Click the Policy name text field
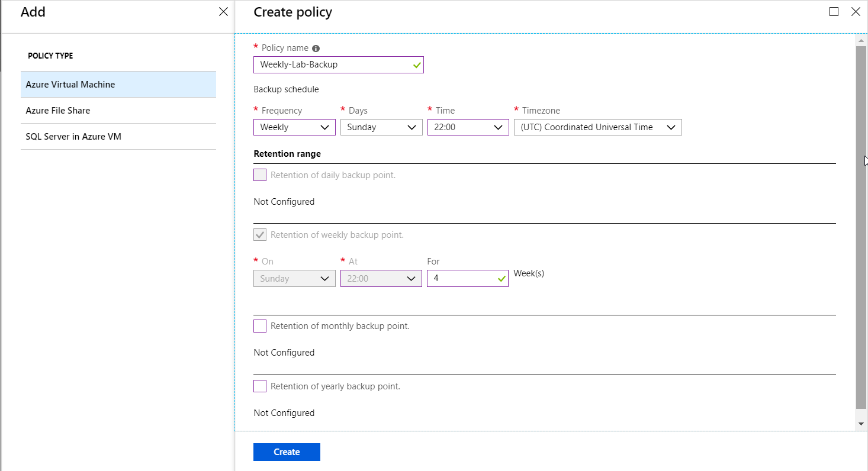Viewport: 868px width, 471px height. coord(335,64)
